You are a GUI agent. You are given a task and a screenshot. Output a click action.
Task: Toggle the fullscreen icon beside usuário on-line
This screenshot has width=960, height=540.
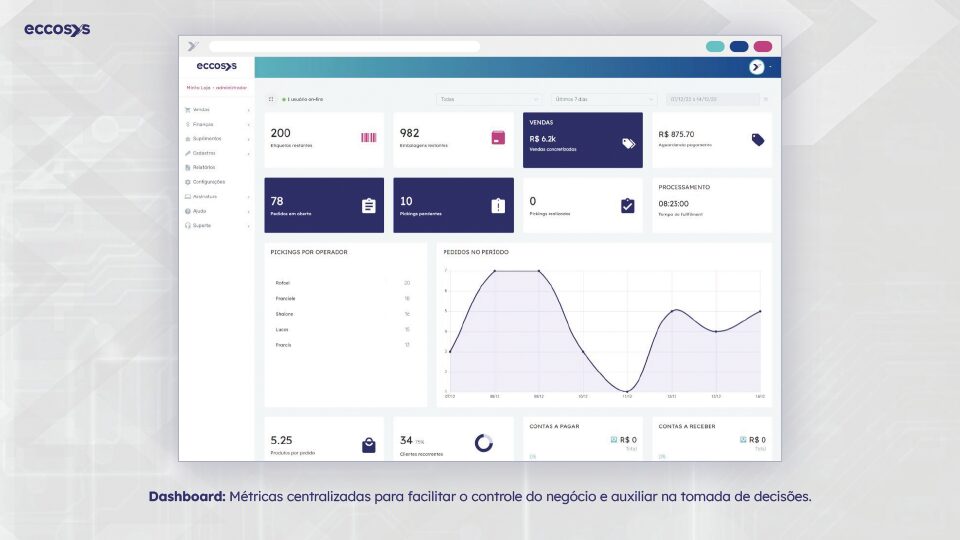[271, 99]
